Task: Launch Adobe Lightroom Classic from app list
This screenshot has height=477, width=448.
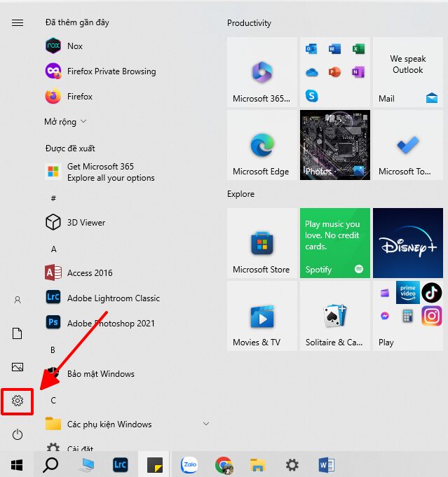Action: [113, 298]
